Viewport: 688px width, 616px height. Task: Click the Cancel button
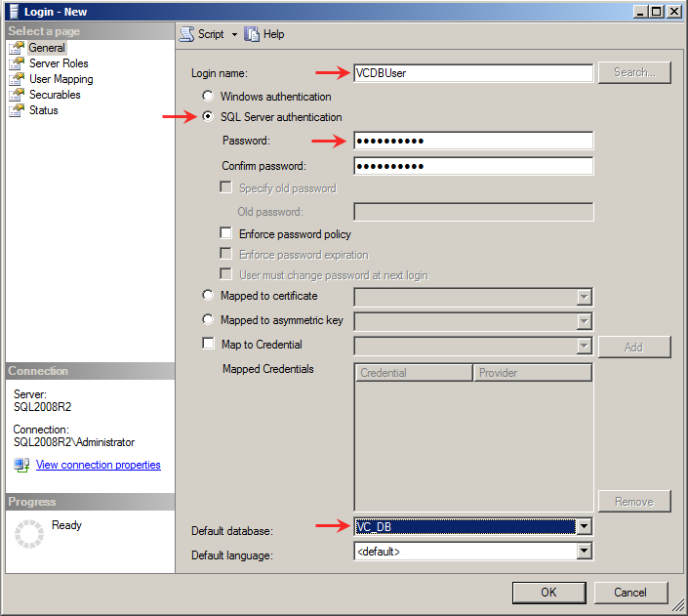[630, 592]
